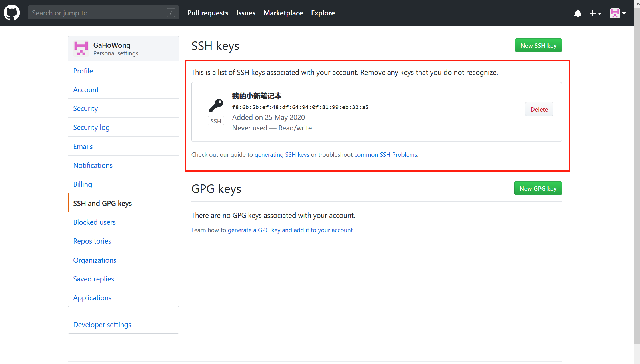The width and height of the screenshot is (640, 364).
Task: Open Issues in the header bar
Action: (246, 13)
